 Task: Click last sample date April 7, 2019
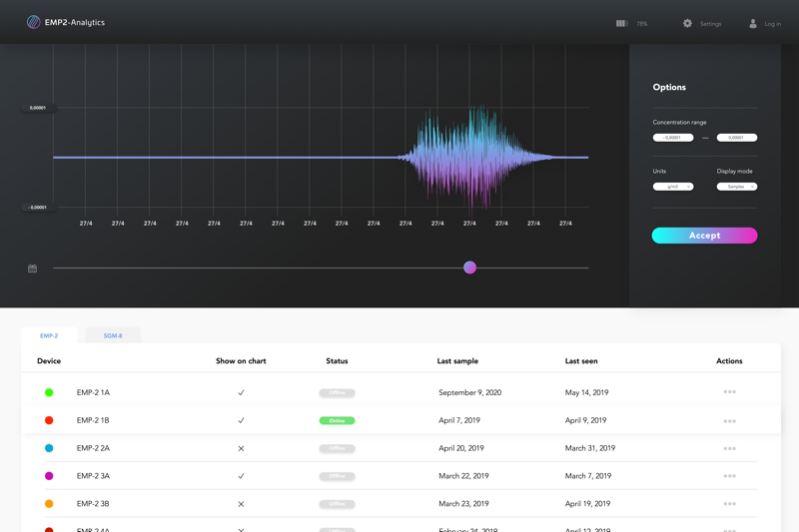tap(459, 420)
